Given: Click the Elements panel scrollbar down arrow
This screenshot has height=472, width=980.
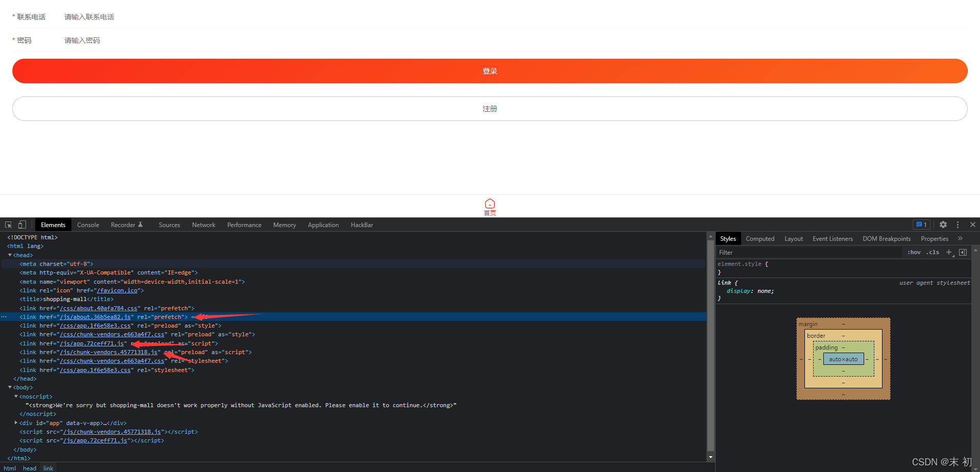Looking at the screenshot, I should pos(710,457).
